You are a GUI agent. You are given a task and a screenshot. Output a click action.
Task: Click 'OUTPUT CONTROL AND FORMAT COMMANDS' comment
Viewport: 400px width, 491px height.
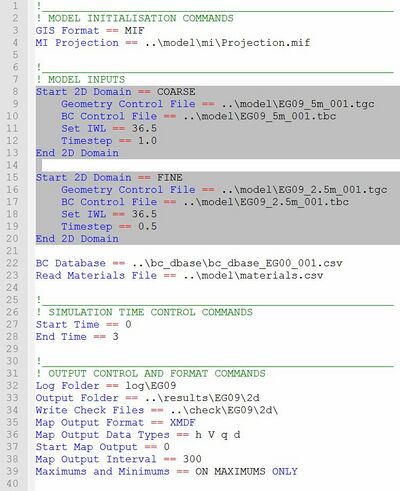click(151, 373)
